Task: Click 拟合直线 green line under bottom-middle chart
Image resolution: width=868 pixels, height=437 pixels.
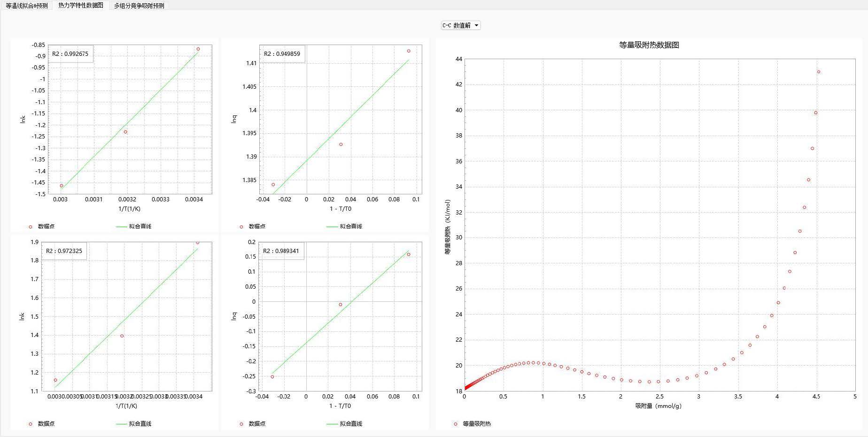Action: pos(332,424)
